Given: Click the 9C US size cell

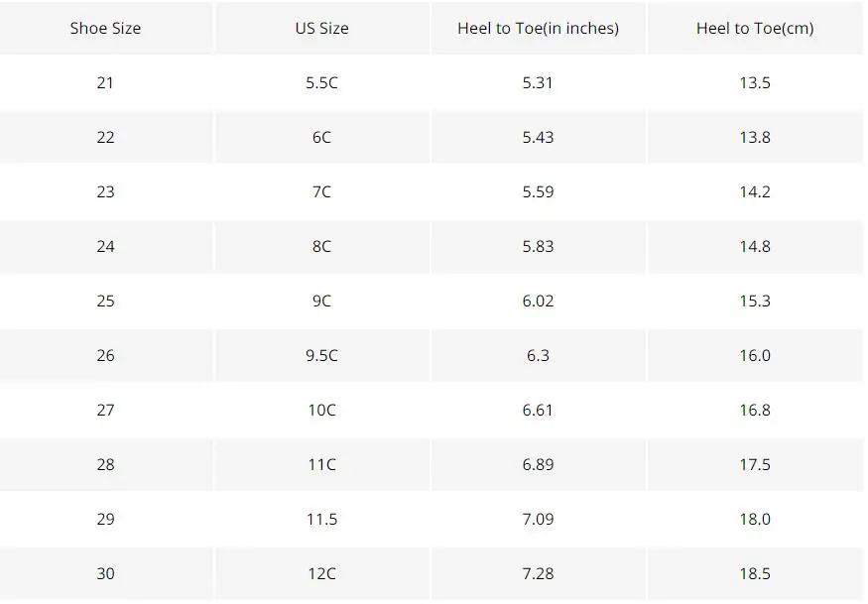Looking at the screenshot, I should click(322, 301).
